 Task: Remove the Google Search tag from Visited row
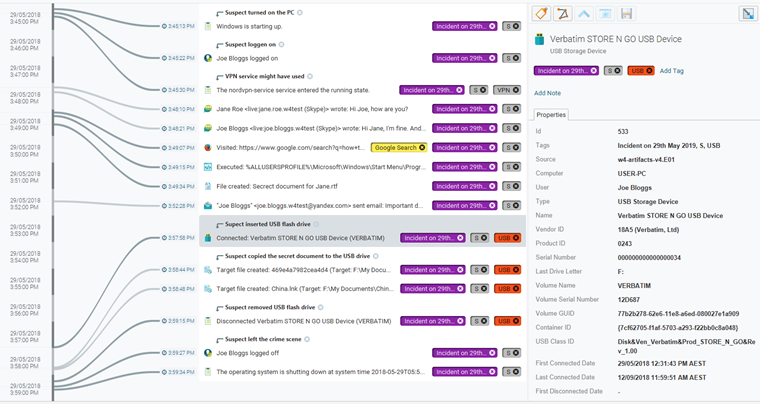click(x=422, y=148)
